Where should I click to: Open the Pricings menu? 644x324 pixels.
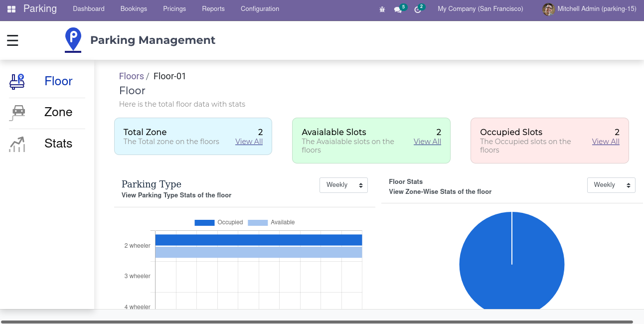[x=174, y=9]
